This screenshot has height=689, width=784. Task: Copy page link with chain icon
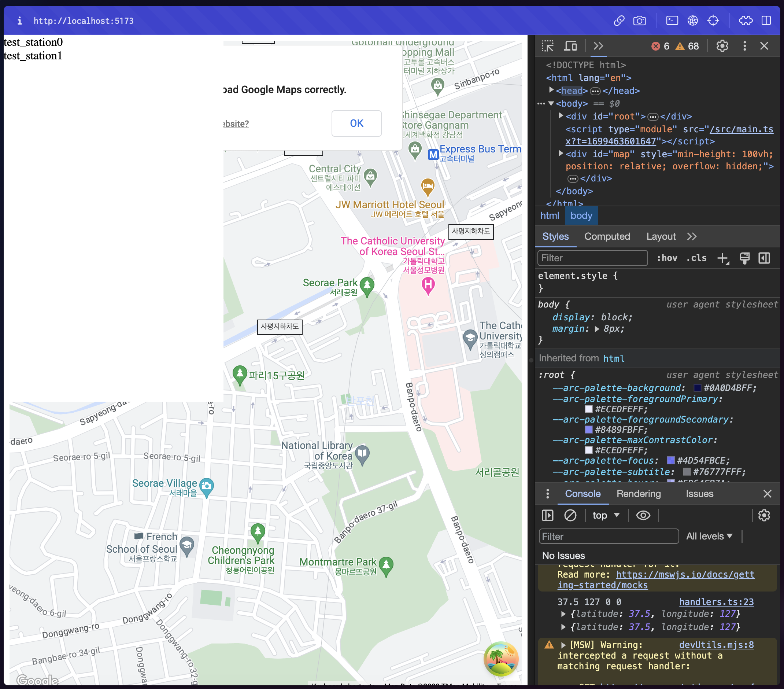click(x=619, y=21)
